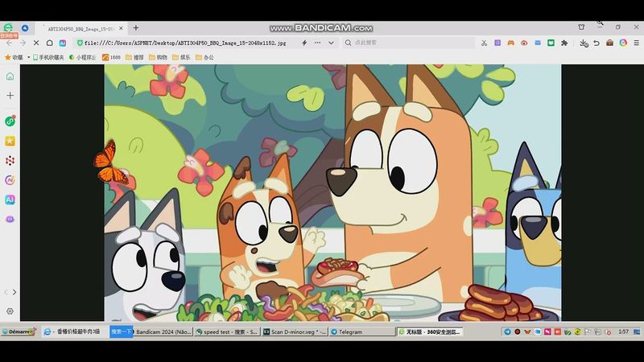Open the extensions puzzle piece icon

(564, 43)
